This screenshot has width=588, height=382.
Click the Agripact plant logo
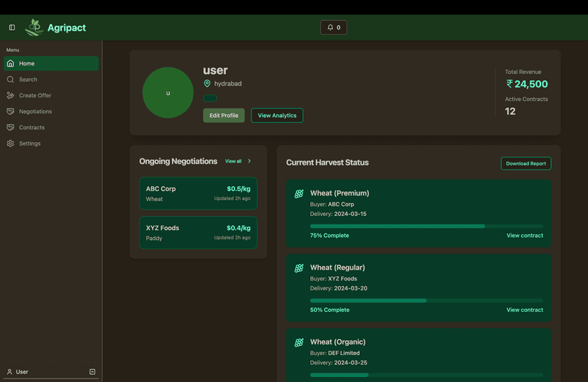pos(34,28)
